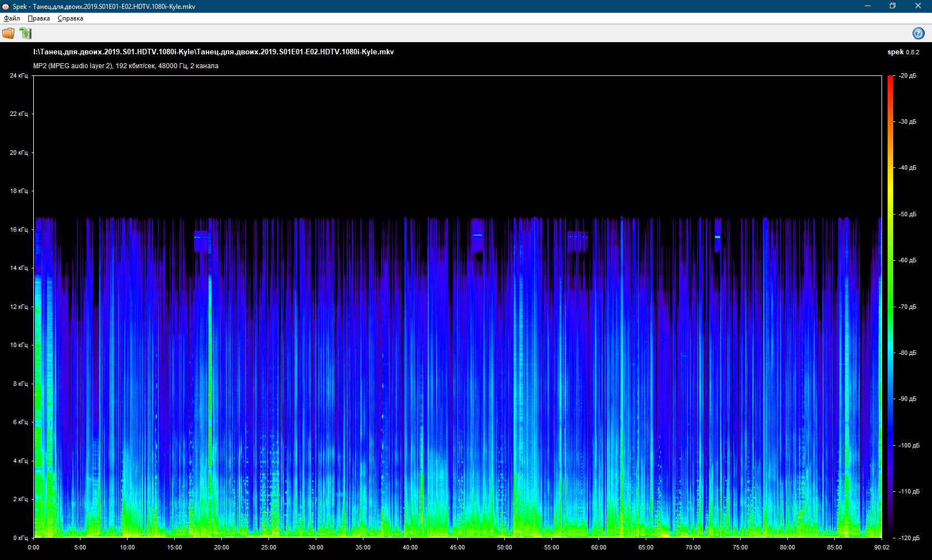The image size is (932, 560).
Task: Minimize the Spek window
Action: coord(868,6)
